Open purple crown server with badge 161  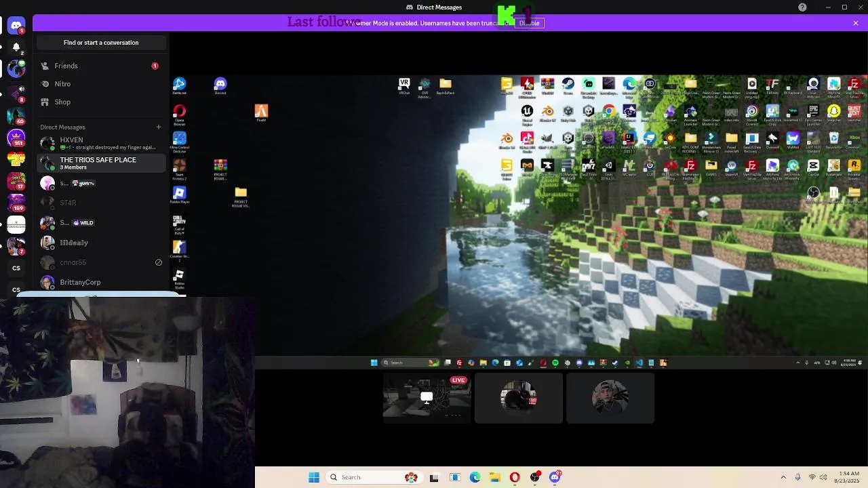point(16,138)
